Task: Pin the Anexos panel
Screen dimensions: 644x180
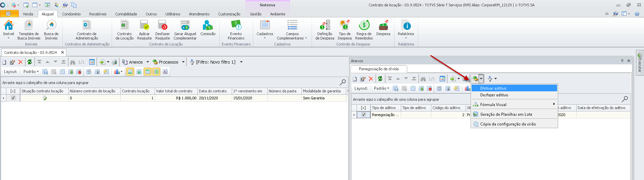Action: [622, 61]
